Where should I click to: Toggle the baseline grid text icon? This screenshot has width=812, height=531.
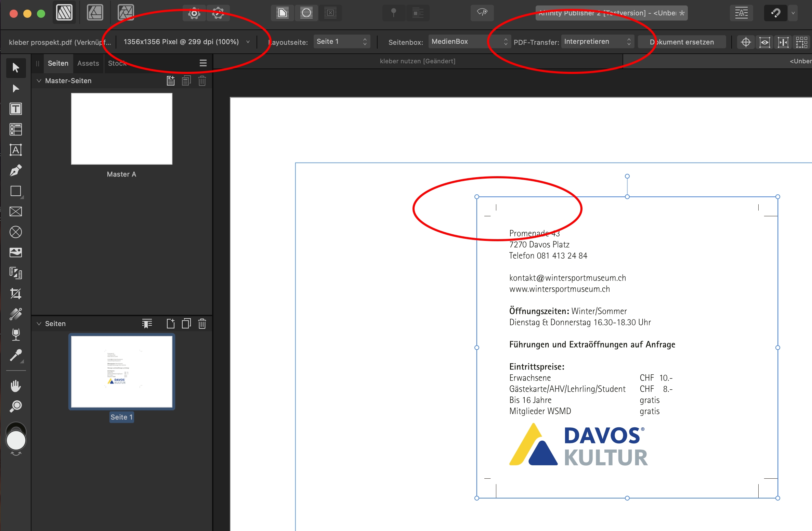(x=741, y=13)
